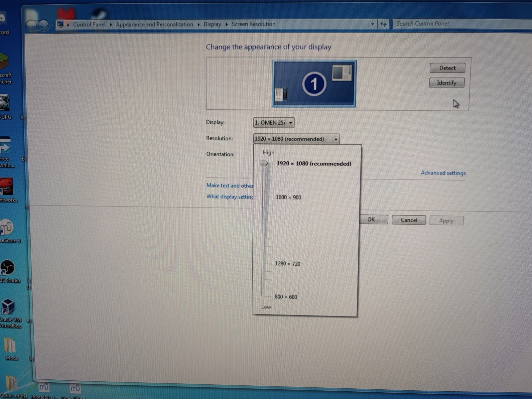Click the Detect button

pos(447,68)
